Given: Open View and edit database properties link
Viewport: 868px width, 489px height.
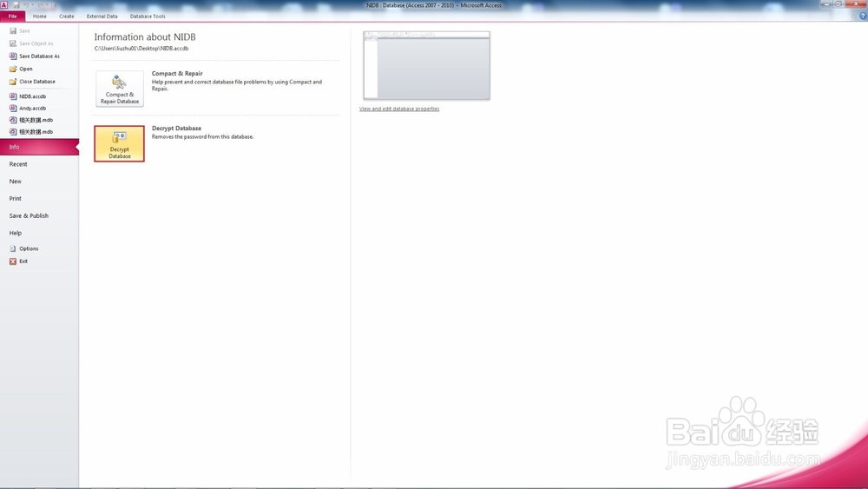Looking at the screenshot, I should click(399, 109).
